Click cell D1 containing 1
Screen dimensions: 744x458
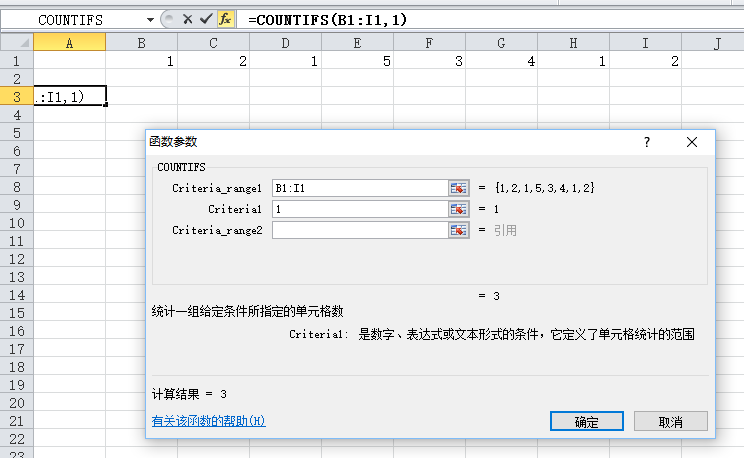pos(286,61)
